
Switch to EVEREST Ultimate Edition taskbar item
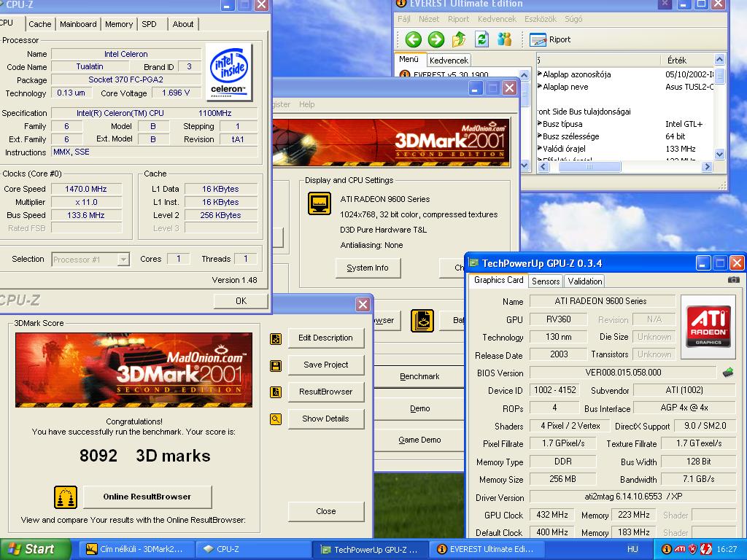point(487,549)
